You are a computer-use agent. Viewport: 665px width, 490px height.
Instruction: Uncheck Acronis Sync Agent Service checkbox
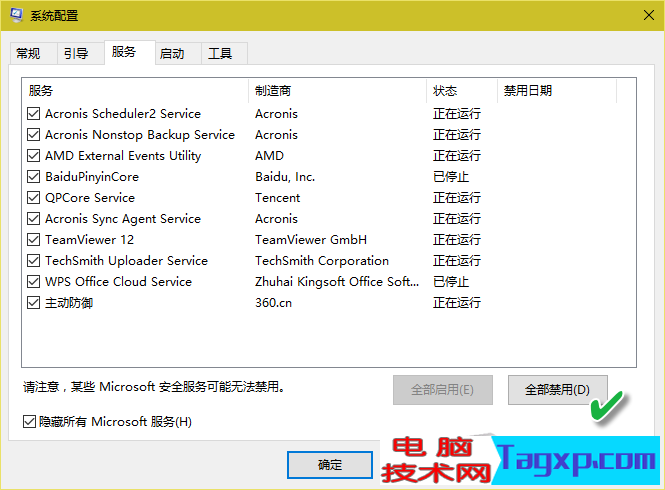pyautogui.click(x=34, y=218)
